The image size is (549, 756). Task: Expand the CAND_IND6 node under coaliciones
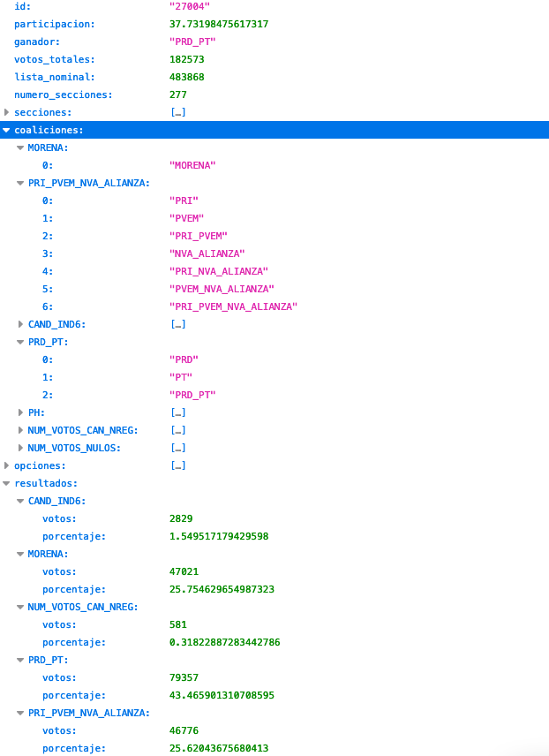click(x=20, y=324)
